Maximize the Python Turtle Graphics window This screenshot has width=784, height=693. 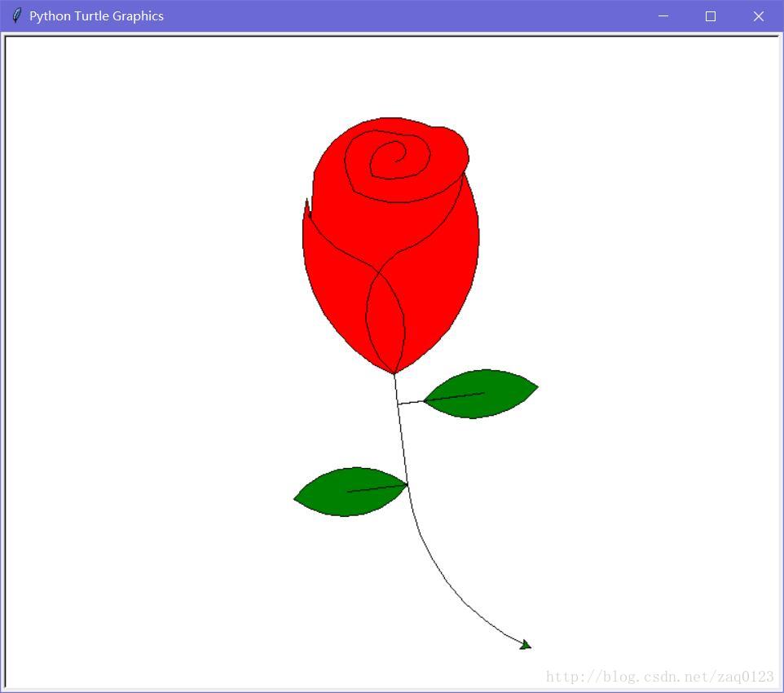pos(711,16)
